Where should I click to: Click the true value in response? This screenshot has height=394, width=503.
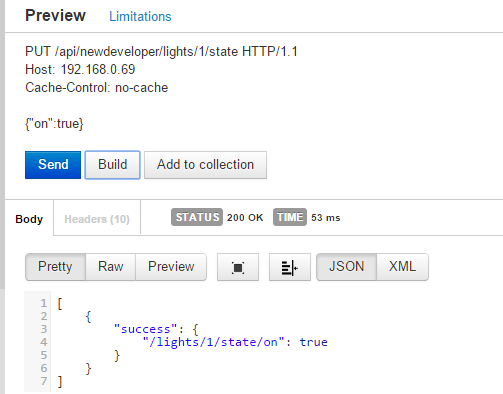[314, 342]
